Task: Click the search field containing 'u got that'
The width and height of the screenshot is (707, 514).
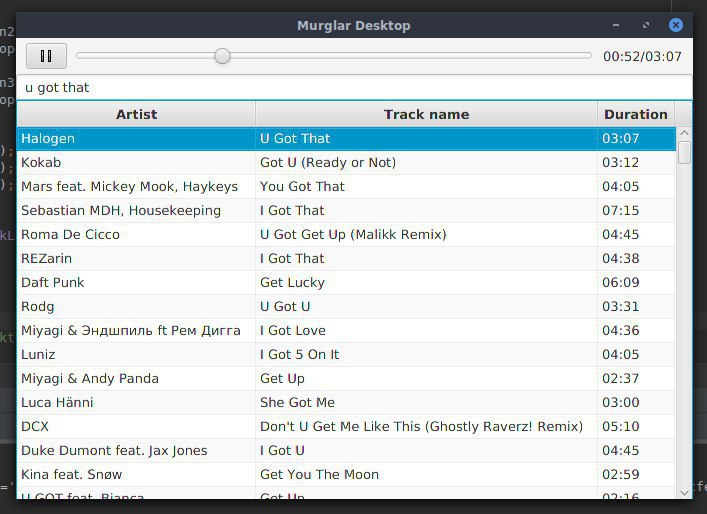Action: point(354,87)
